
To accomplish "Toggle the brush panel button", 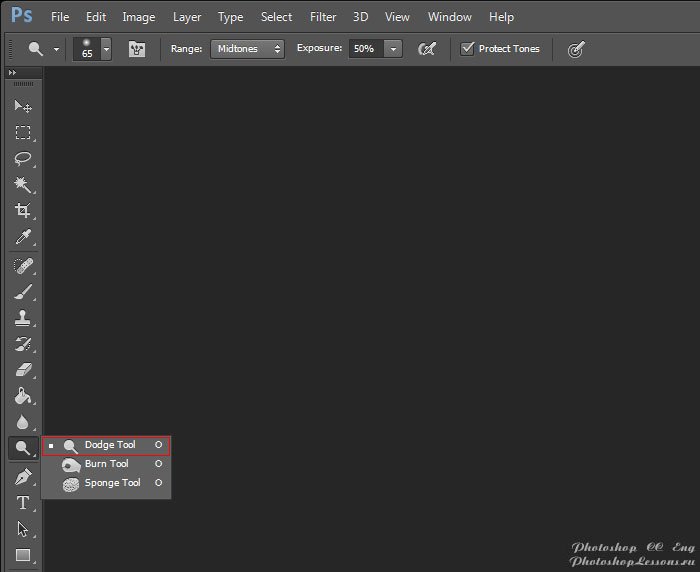I will [136, 49].
